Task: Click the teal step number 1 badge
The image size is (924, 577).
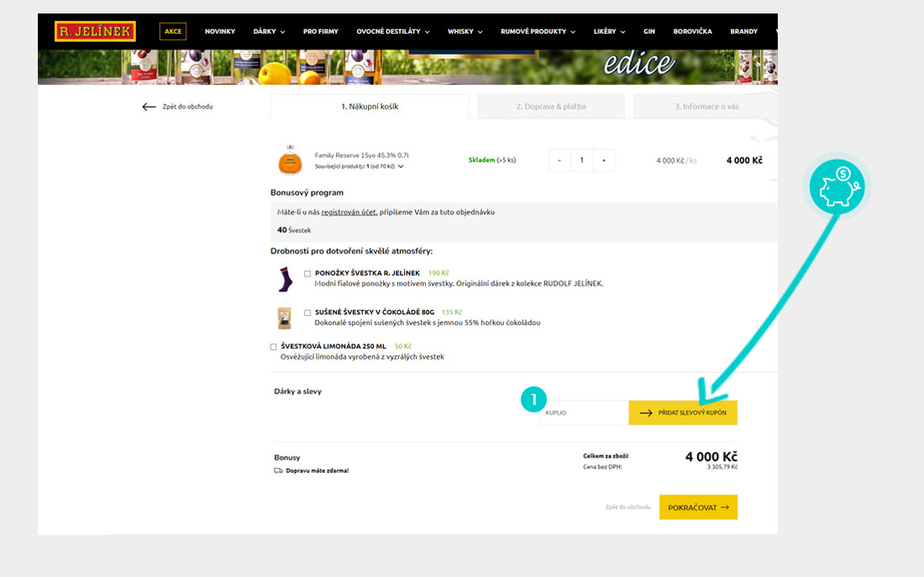Action: click(x=533, y=401)
